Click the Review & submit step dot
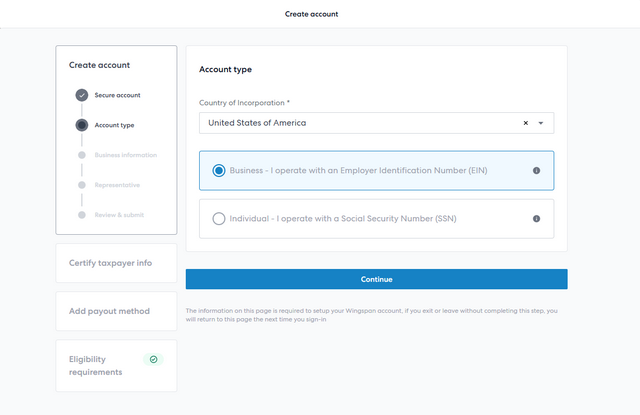Image resolution: width=640 pixels, height=415 pixels. [81, 215]
